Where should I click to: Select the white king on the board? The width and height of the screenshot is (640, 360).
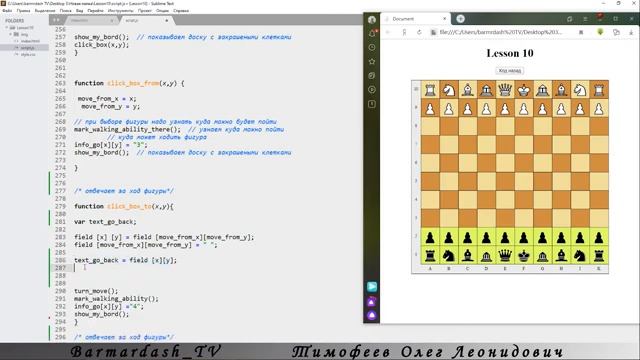pyautogui.click(x=524, y=90)
